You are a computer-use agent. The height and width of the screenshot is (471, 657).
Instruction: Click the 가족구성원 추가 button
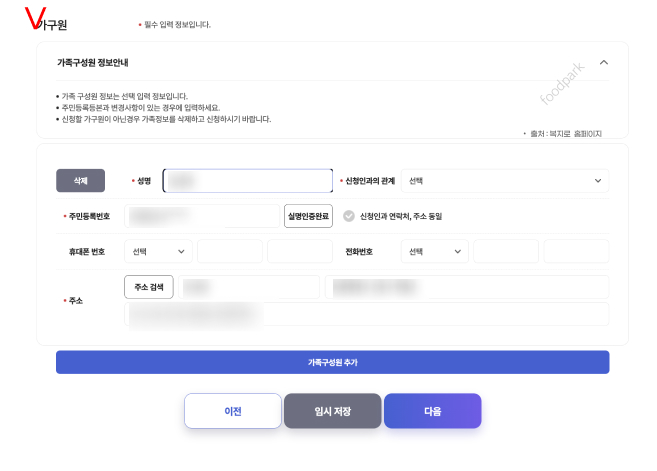[x=333, y=362]
